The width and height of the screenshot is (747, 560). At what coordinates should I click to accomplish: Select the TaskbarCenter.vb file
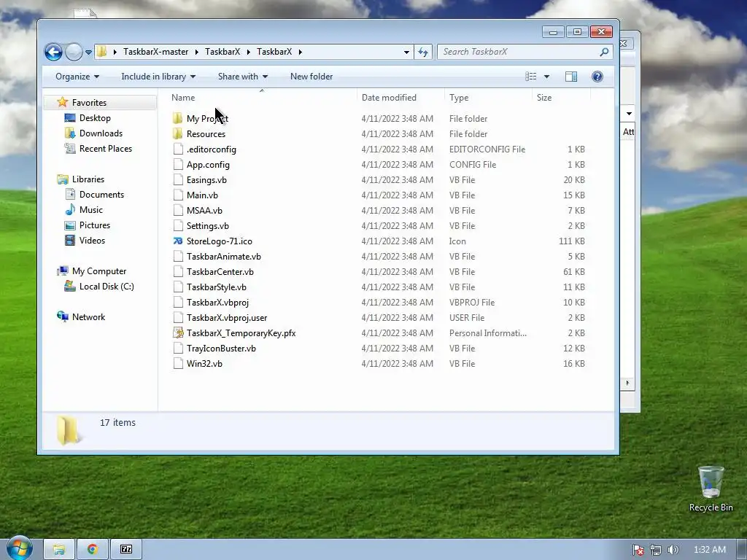click(x=220, y=272)
